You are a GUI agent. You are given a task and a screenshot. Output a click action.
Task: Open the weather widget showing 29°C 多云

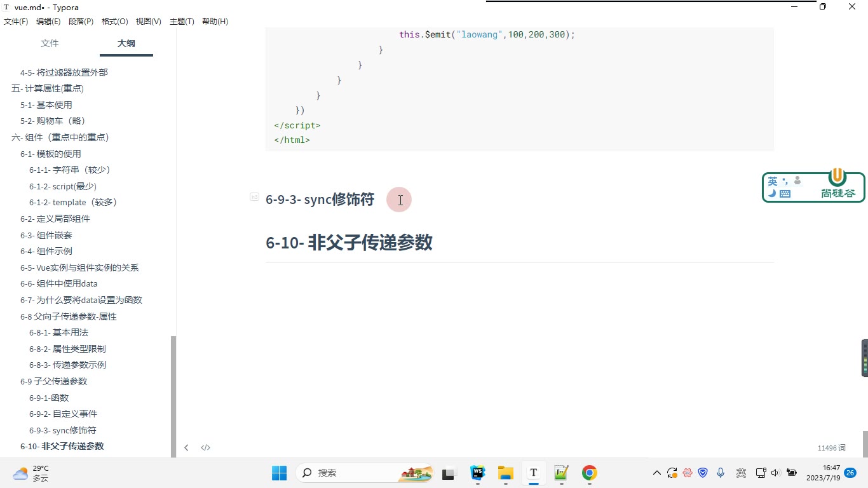31,473
